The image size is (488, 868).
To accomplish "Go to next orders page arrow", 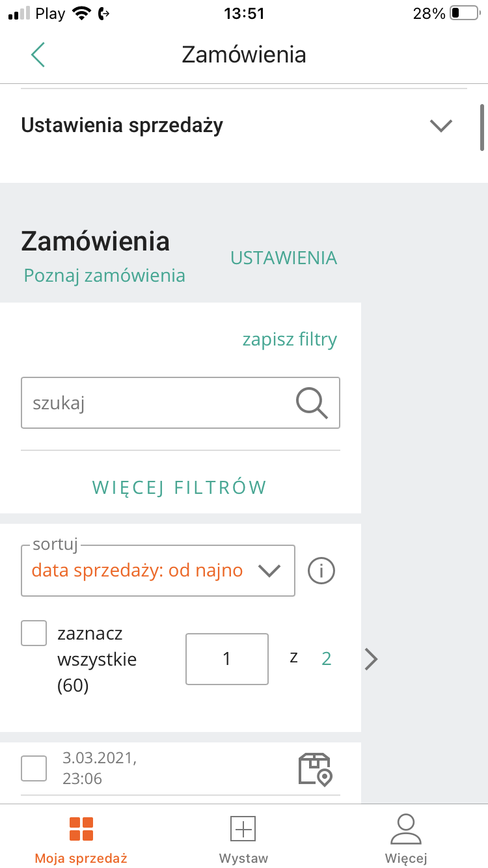I will [x=371, y=659].
